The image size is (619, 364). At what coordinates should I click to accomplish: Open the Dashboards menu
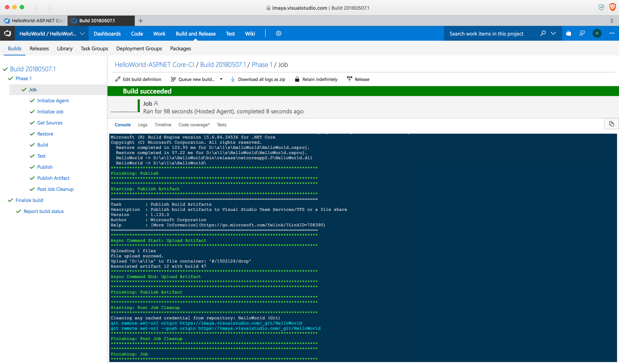tap(107, 33)
